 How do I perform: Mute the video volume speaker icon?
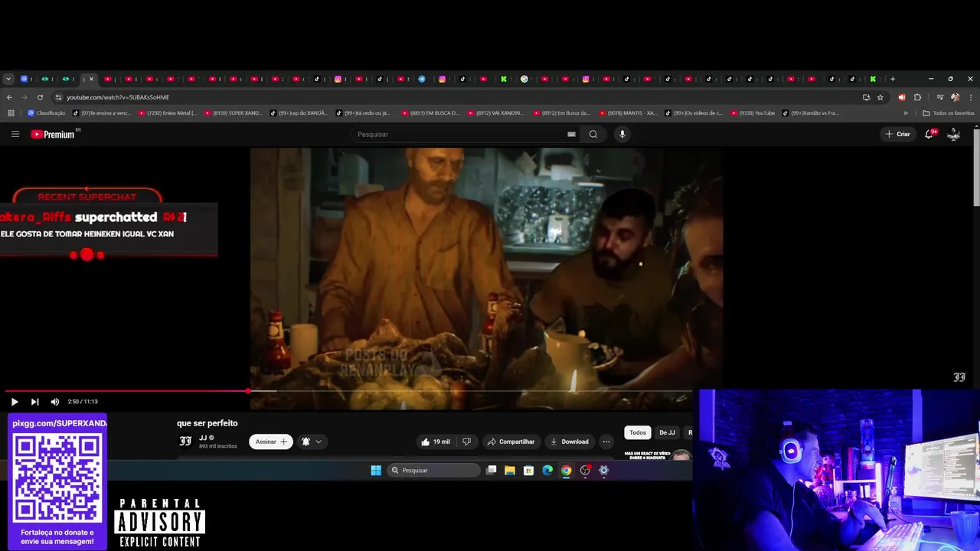pyautogui.click(x=55, y=402)
